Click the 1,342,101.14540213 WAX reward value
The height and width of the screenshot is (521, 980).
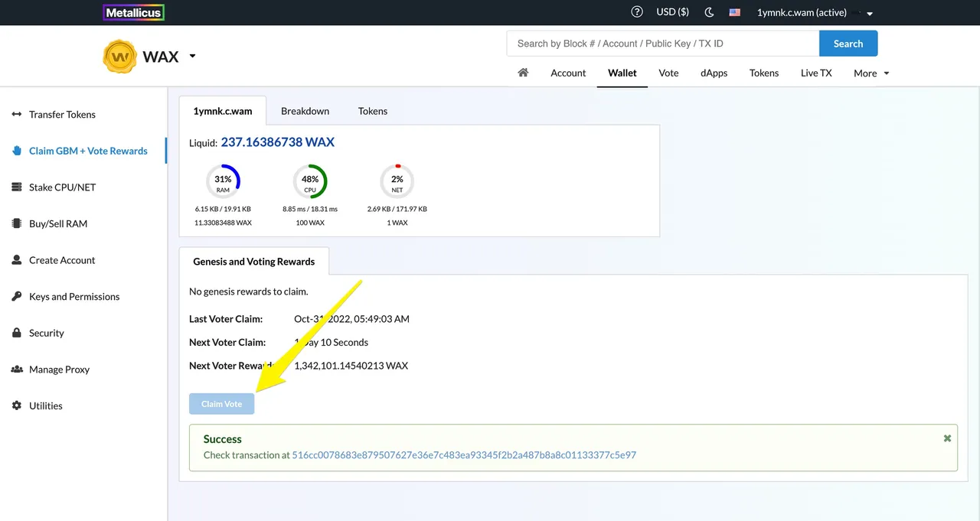click(x=351, y=366)
